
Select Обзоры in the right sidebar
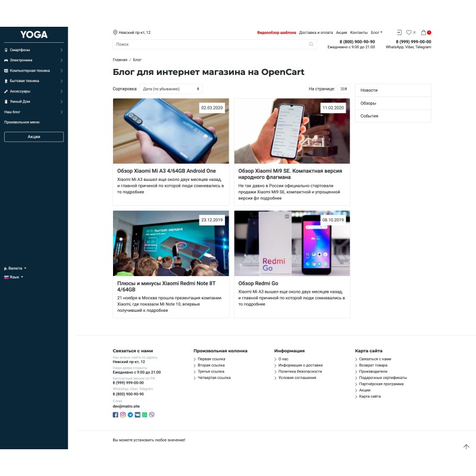368,103
